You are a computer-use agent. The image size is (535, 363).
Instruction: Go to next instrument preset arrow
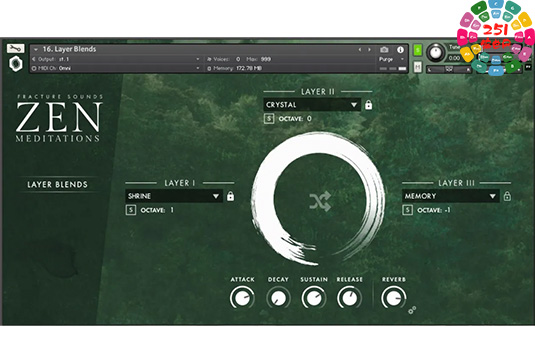[x=369, y=50]
